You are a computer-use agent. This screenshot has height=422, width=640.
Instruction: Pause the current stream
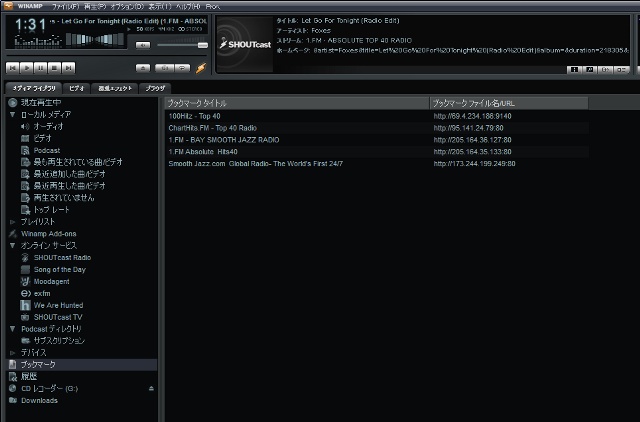point(40,68)
